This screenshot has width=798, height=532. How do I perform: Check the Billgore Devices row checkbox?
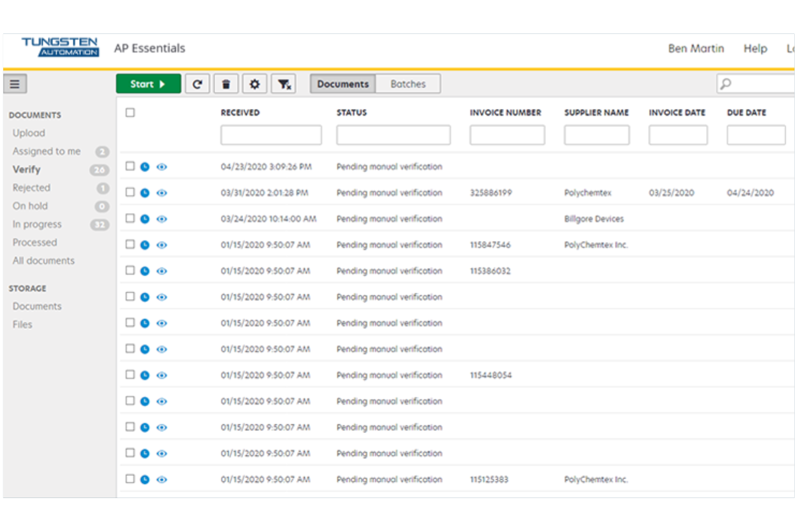pyautogui.click(x=130, y=218)
